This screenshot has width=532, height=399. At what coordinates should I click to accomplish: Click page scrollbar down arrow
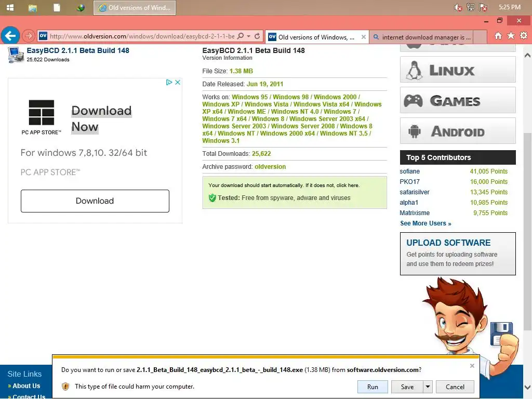click(528, 387)
